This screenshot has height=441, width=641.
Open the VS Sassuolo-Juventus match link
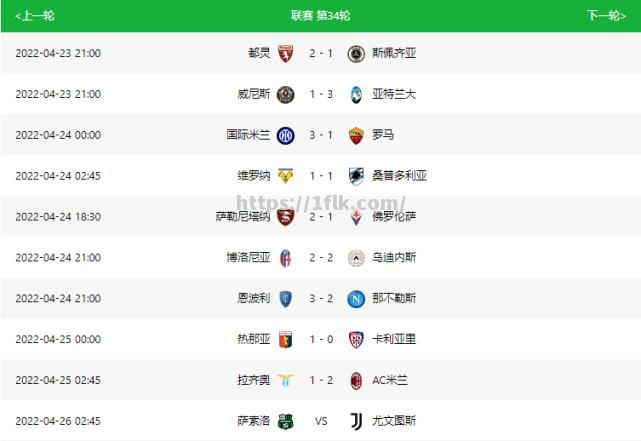(321, 421)
